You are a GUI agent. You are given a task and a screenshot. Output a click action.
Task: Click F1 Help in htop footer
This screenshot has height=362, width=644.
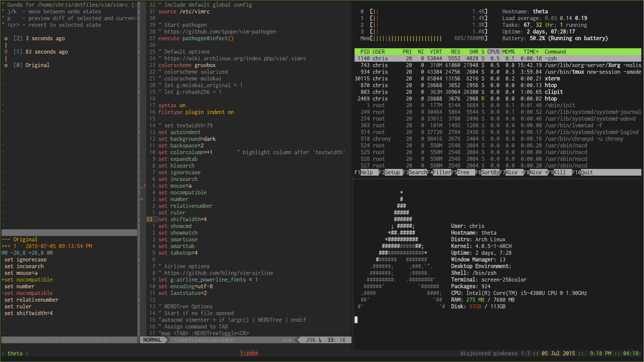click(366, 172)
